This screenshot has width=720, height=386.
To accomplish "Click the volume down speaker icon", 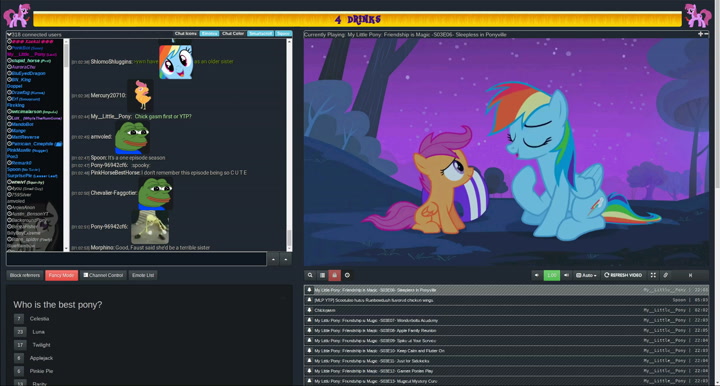I will (x=536, y=275).
